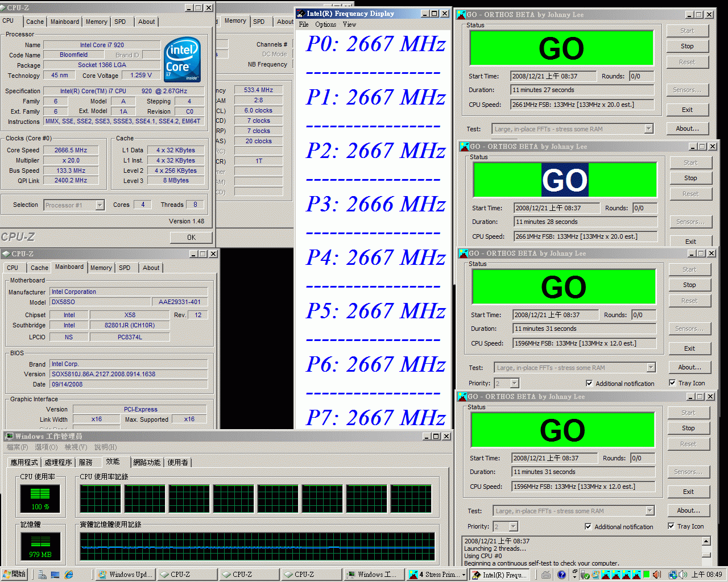Open the File menu in Intel Frequency Display
Viewport: 728px width, 582px height.
[304, 24]
